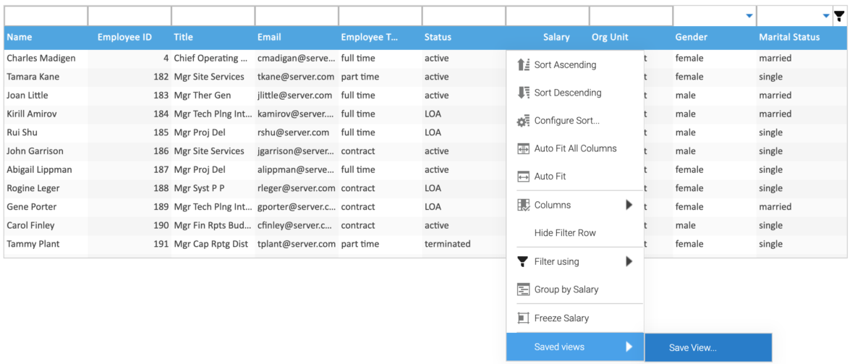Open Configure Sort... option
This screenshot has height=364, width=868.
click(x=575, y=121)
